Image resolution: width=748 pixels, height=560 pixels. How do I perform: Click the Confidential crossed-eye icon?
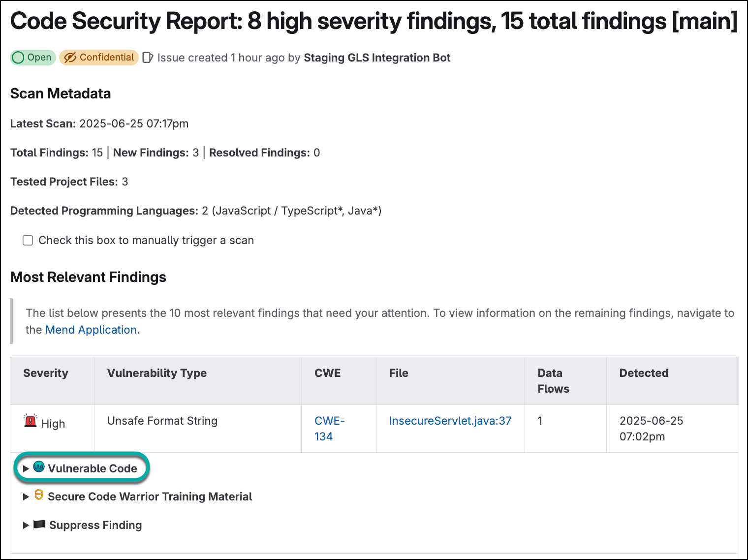(x=70, y=58)
